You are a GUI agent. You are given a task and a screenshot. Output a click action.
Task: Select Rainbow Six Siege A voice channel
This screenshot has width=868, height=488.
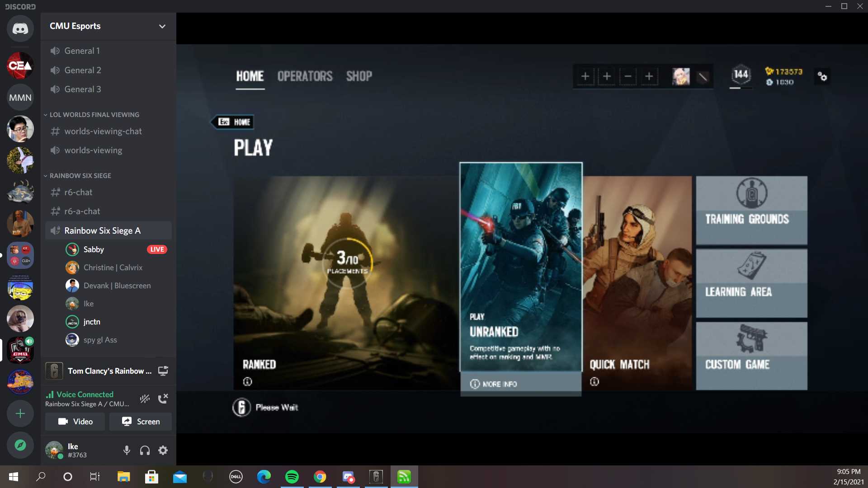(x=108, y=230)
